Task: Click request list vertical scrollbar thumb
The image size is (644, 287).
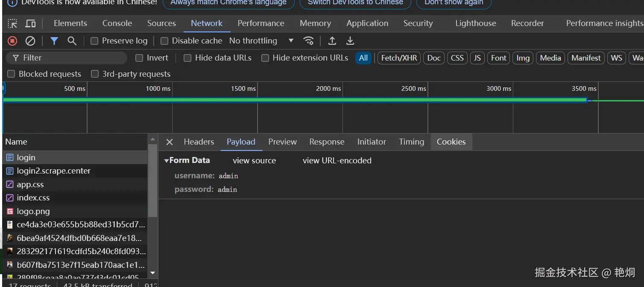Action: 153,181
